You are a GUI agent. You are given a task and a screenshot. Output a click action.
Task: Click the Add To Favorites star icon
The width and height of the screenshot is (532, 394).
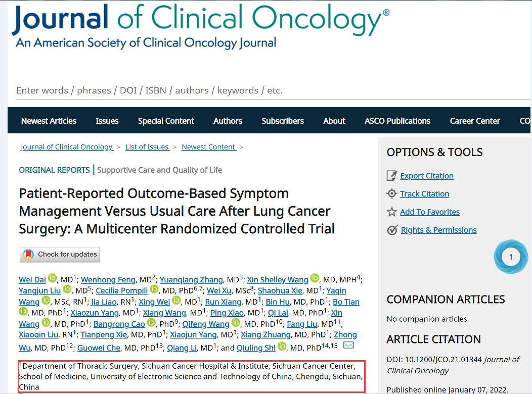(392, 212)
